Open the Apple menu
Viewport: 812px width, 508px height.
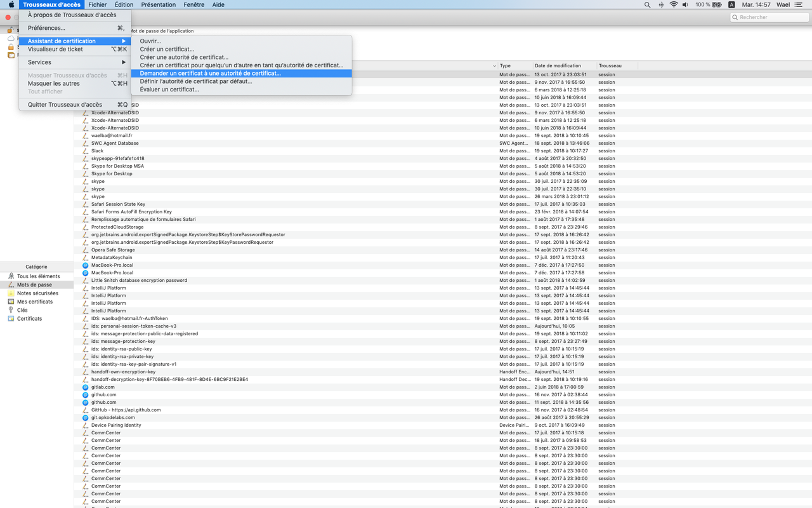(x=11, y=4)
